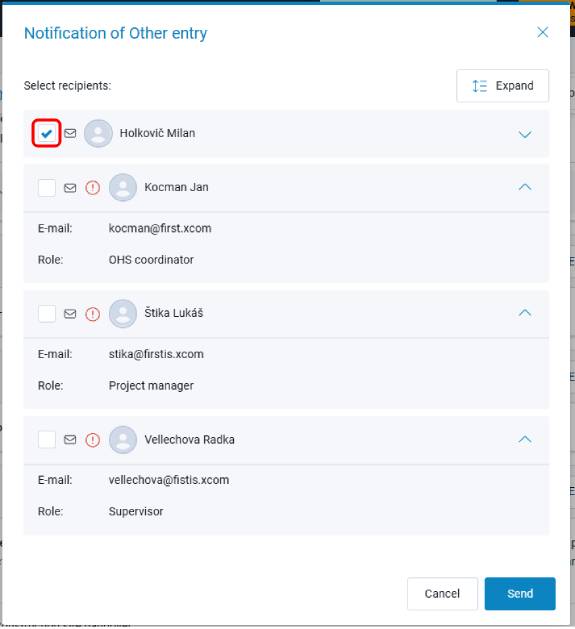The height and width of the screenshot is (629, 575).
Task: Click Holkovič Milan's avatar icon
Action: pos(98,133)
